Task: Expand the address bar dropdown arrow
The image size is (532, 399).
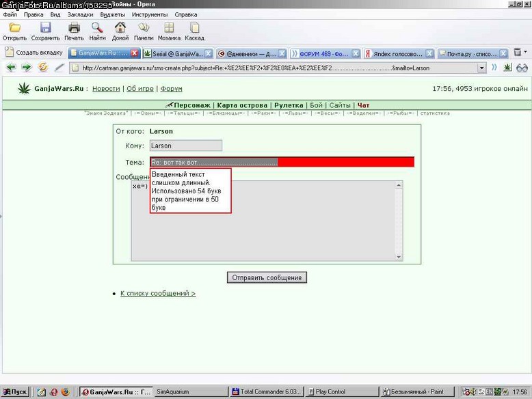Action: click(x=482, y=68)
